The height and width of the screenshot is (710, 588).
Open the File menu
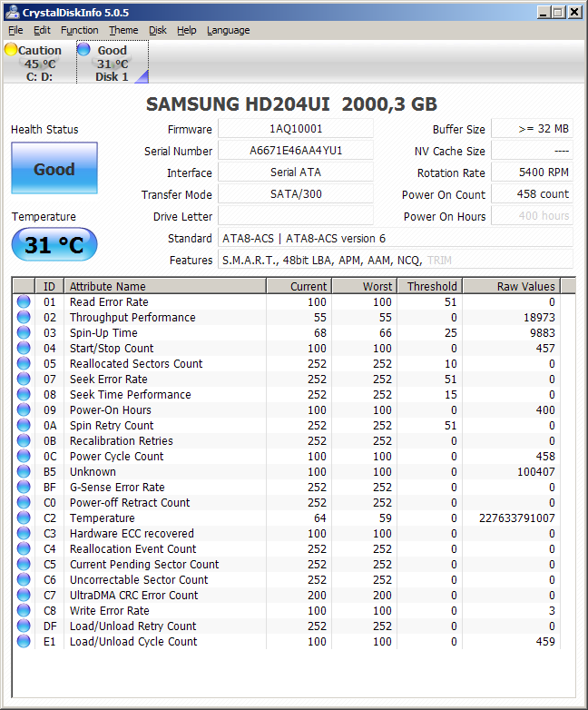point(15,30)
